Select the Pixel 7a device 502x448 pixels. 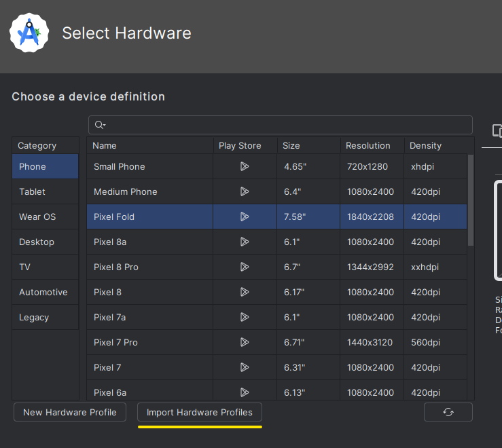pyautogui.click(x=150, y=317)
